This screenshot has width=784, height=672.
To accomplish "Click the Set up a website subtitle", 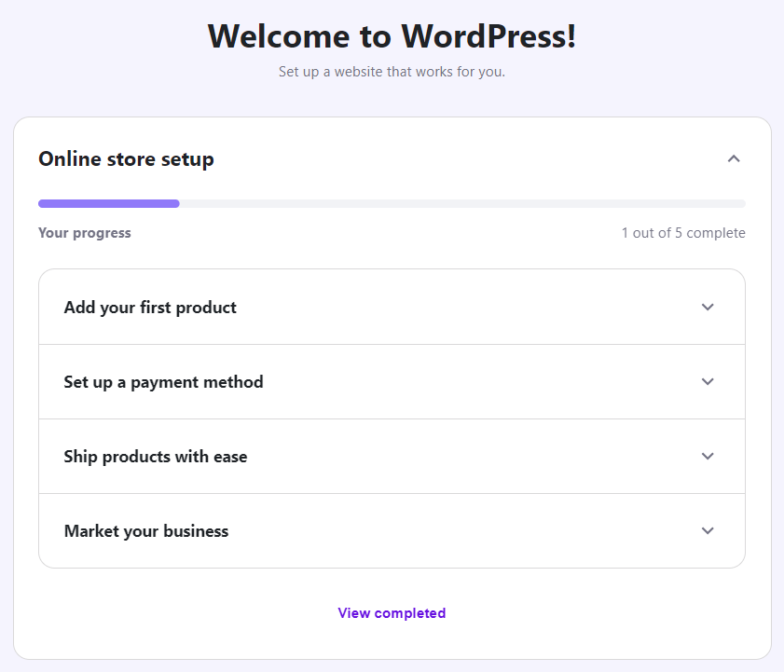I will coord(392,71).
